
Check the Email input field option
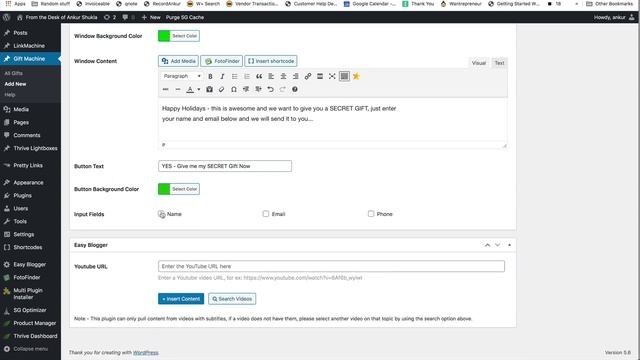tap(266, 213)
